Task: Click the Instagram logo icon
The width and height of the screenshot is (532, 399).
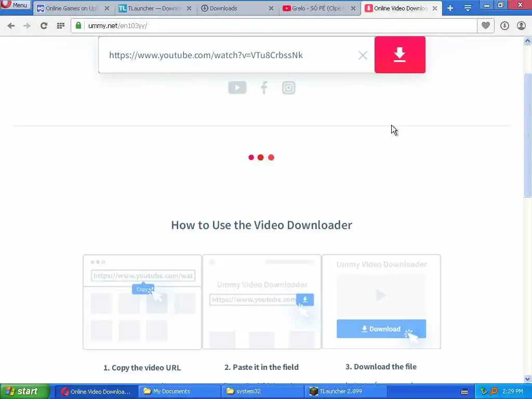Action: click(289, 87)
